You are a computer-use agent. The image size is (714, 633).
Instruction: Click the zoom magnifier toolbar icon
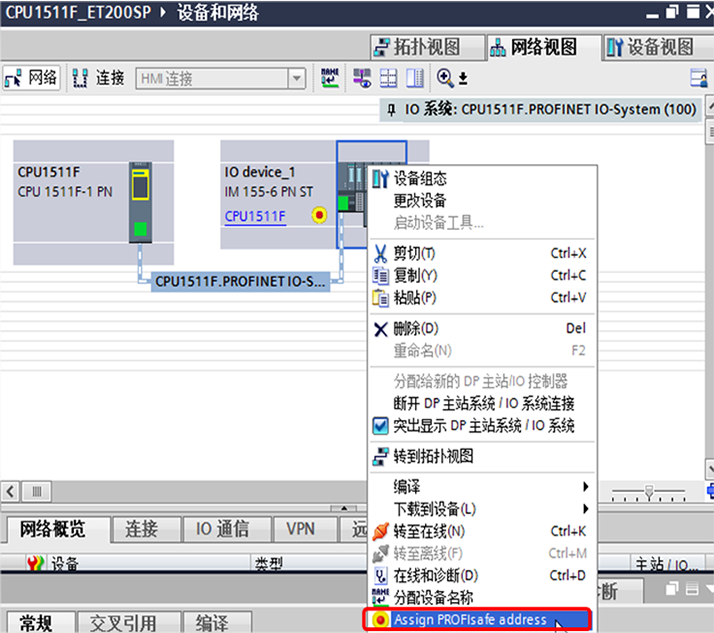[444, 78]
